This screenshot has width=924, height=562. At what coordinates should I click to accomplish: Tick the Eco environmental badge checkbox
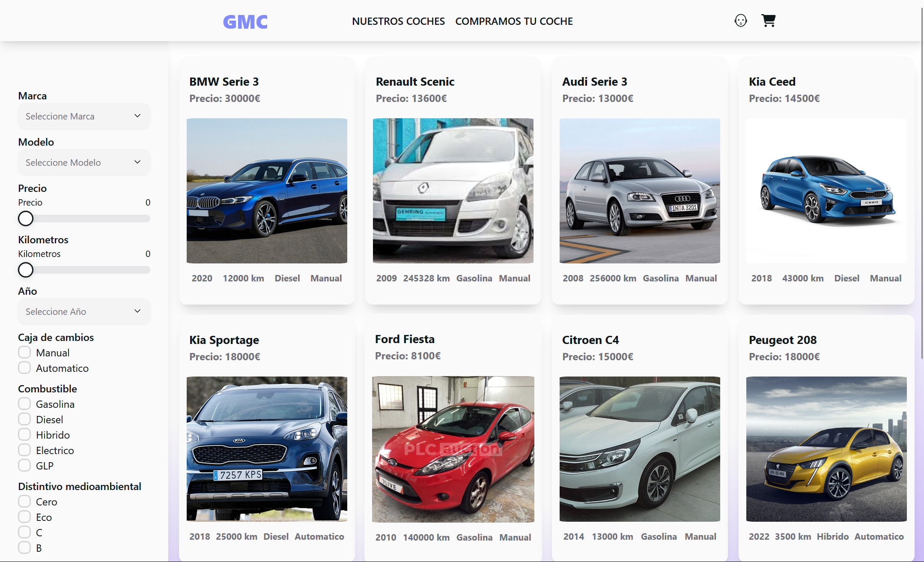pos(24,517)
